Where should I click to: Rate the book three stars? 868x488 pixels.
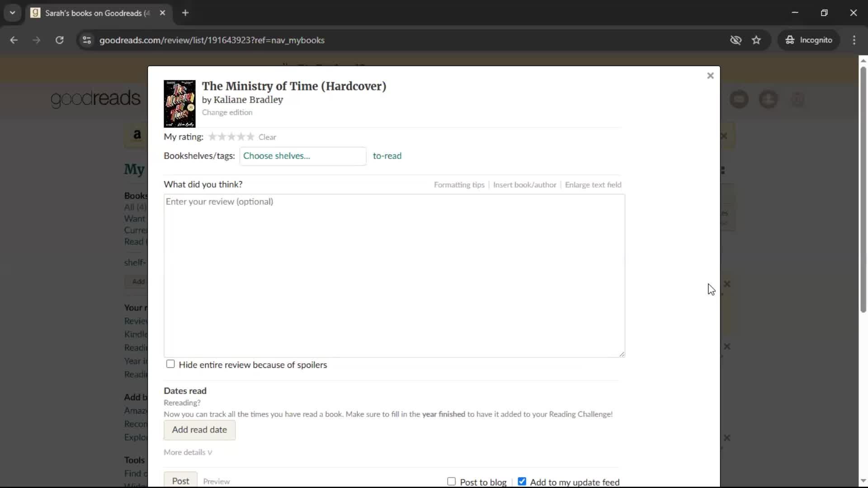231,136
